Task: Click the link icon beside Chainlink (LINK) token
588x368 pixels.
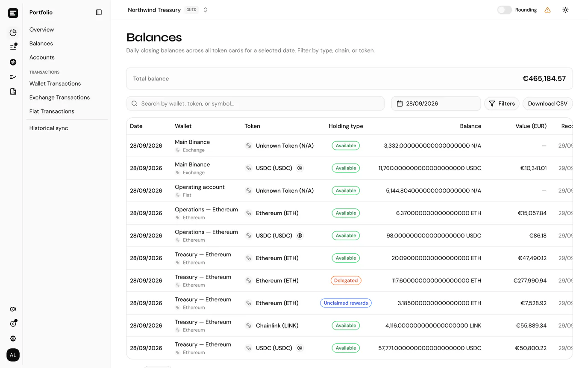Action: point(248,326)
